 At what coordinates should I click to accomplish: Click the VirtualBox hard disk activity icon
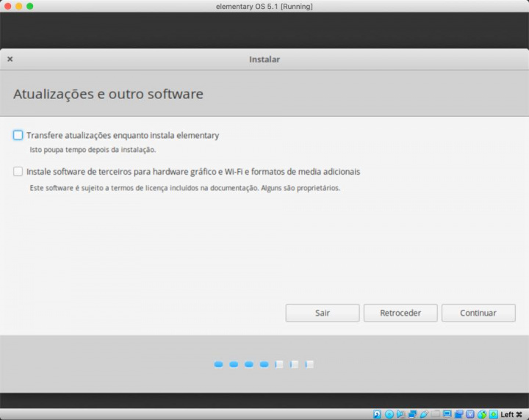coord(377,414)
